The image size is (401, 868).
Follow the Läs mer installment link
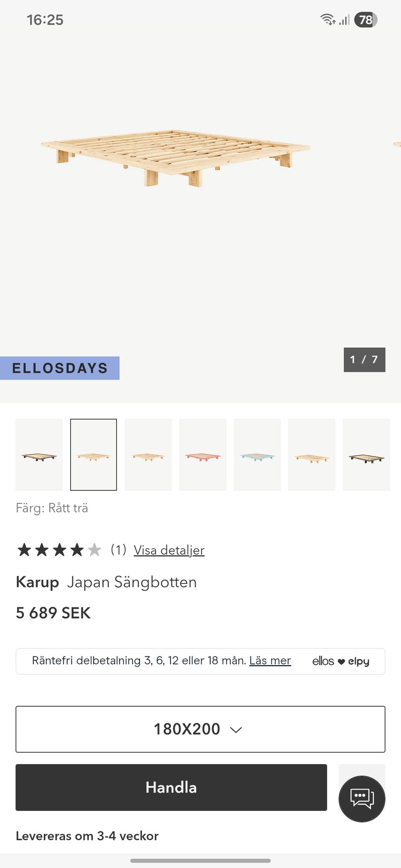point(270,661)
